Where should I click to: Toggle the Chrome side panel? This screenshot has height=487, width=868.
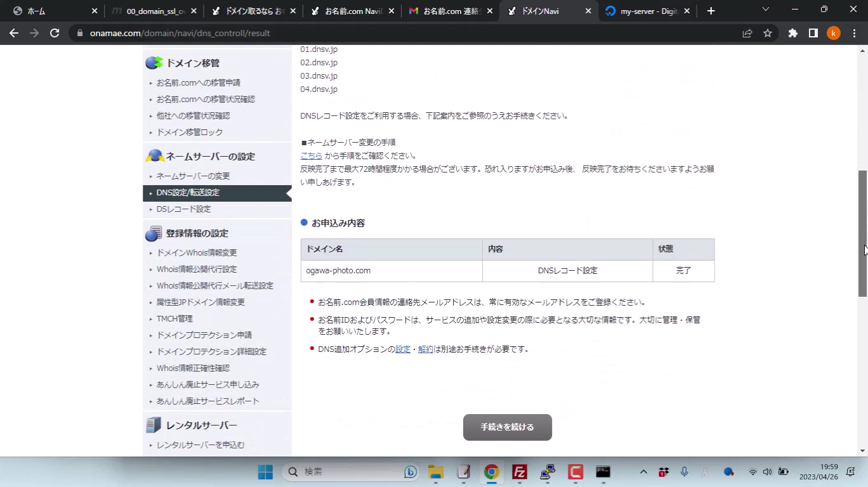point(813,33)
